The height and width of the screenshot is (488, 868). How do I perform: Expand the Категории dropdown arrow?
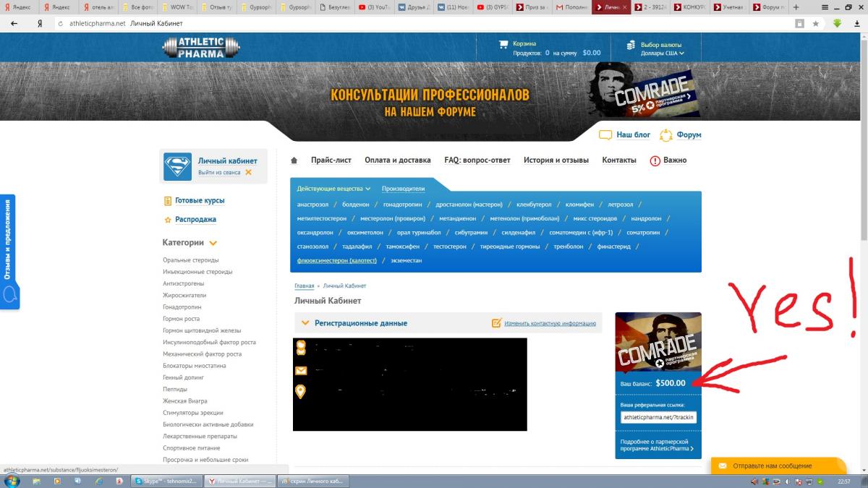click(x=213, y=244)
